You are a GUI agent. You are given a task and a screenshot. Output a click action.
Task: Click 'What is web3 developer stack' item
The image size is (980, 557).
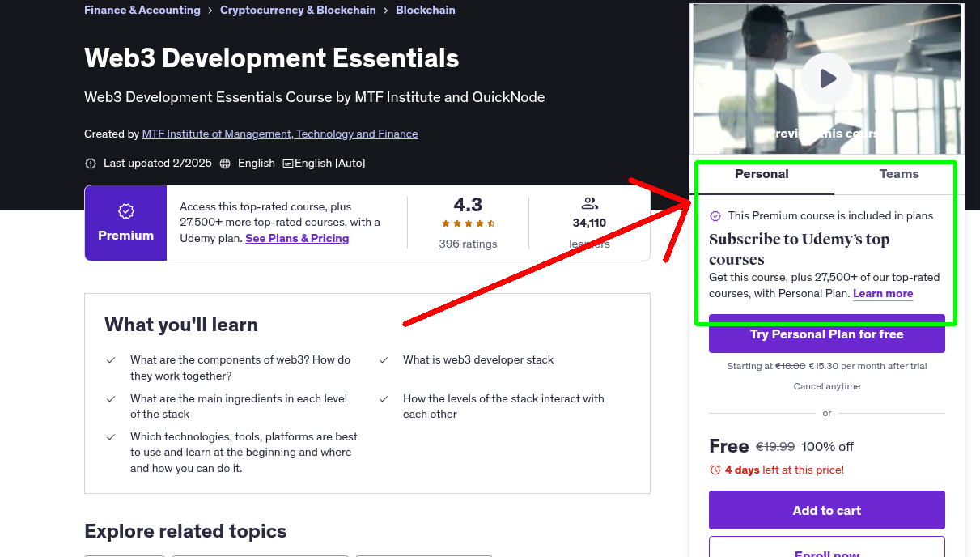[478, 360]
